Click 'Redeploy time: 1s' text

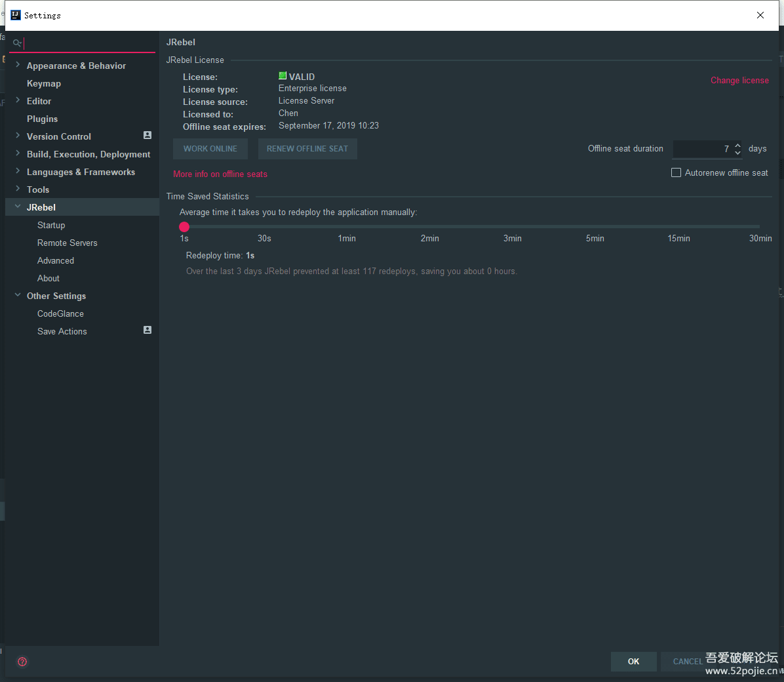220,256
